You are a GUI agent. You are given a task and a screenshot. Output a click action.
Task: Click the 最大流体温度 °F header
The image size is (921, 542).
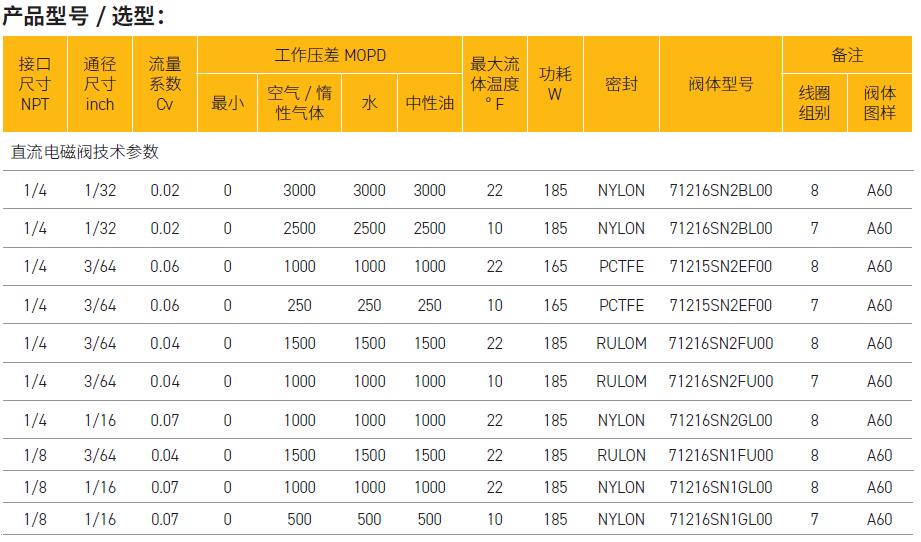point(495,84)
